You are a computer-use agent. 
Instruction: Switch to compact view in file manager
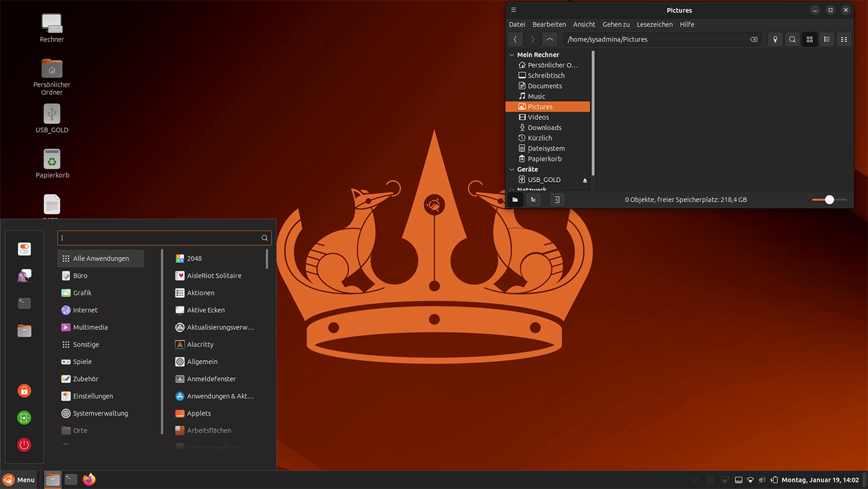(x=844, y=39)
